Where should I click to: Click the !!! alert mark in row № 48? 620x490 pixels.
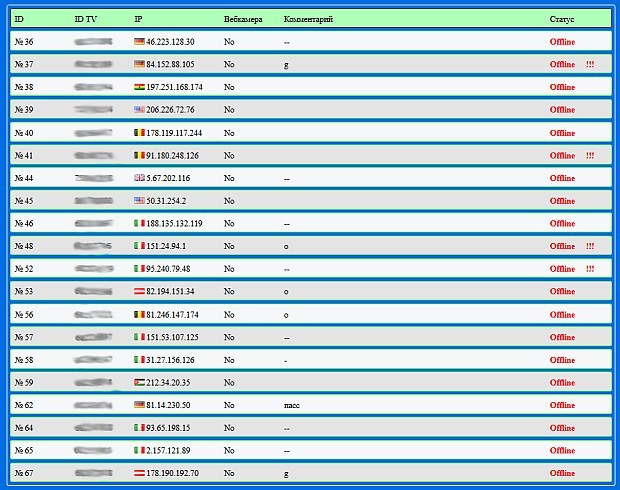click(590, 246)
